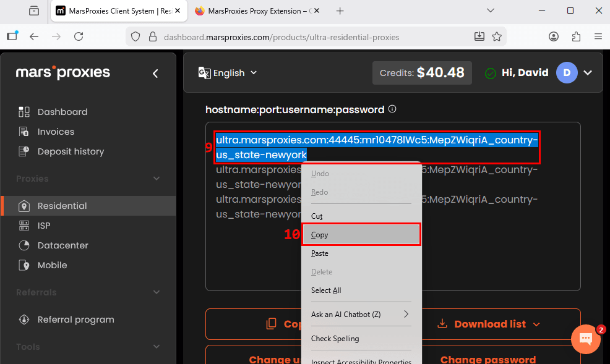610x364 pixels.
Task: Open the live chat bubble
Action: (x=586, y=339)
